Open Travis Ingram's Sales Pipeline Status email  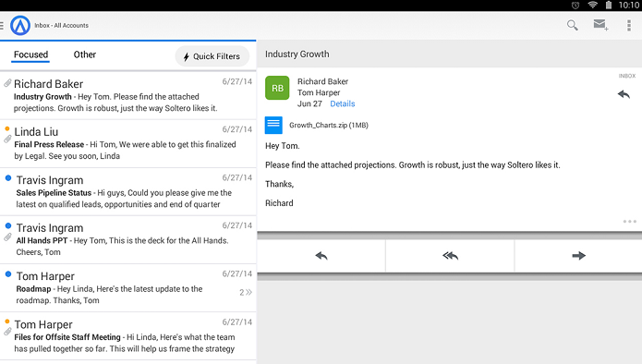pos(127,192)
